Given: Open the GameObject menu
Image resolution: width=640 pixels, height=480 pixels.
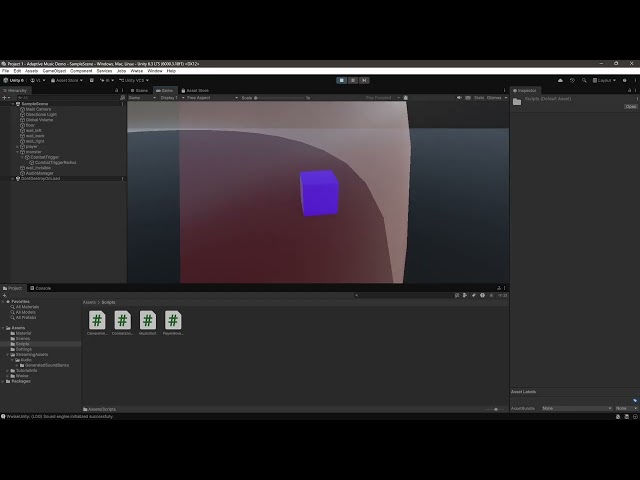Looking at the screenshot, I should point(54,71).
